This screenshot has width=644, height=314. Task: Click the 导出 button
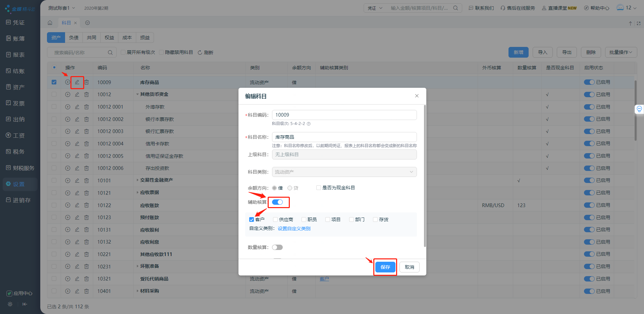click(x=567, y=52)
